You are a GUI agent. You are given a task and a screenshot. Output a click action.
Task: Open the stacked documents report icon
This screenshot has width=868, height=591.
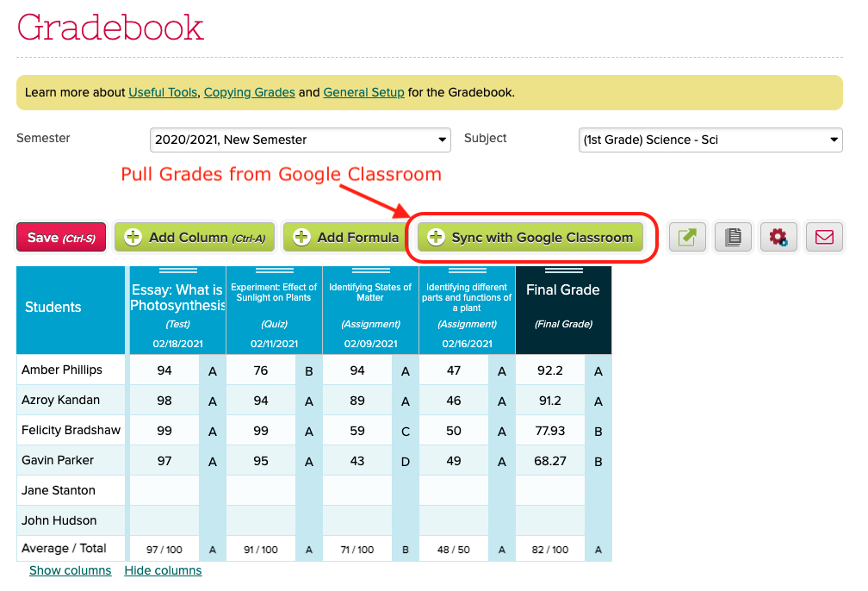(x=733, y=237)
